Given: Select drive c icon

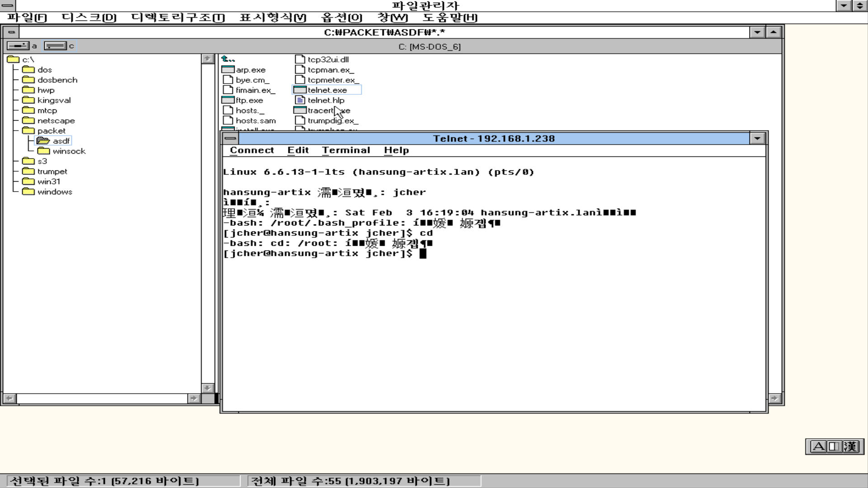Looking at the screenshot, I should click(56, 46).
